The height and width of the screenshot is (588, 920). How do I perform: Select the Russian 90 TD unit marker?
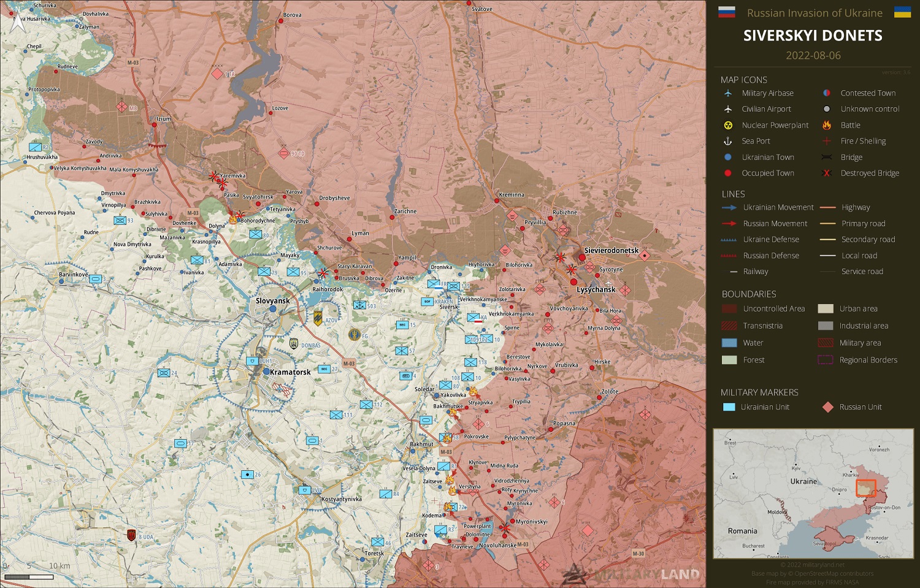click(x=284, y=153)
